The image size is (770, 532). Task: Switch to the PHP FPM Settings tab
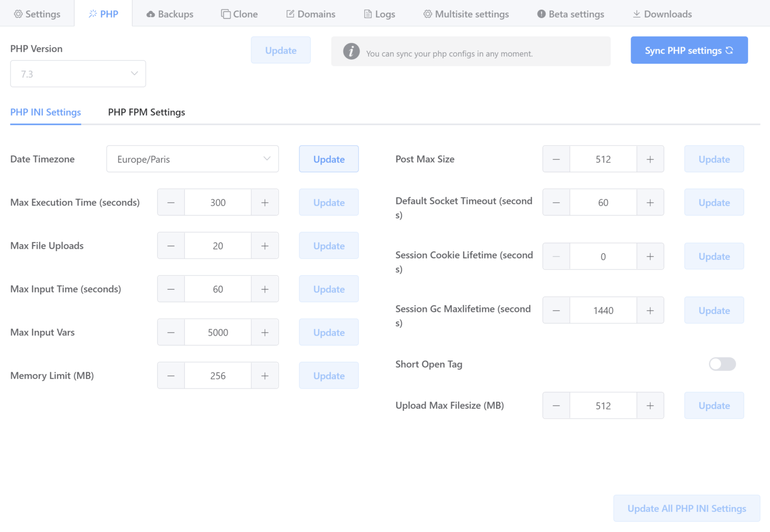(146, 112)
